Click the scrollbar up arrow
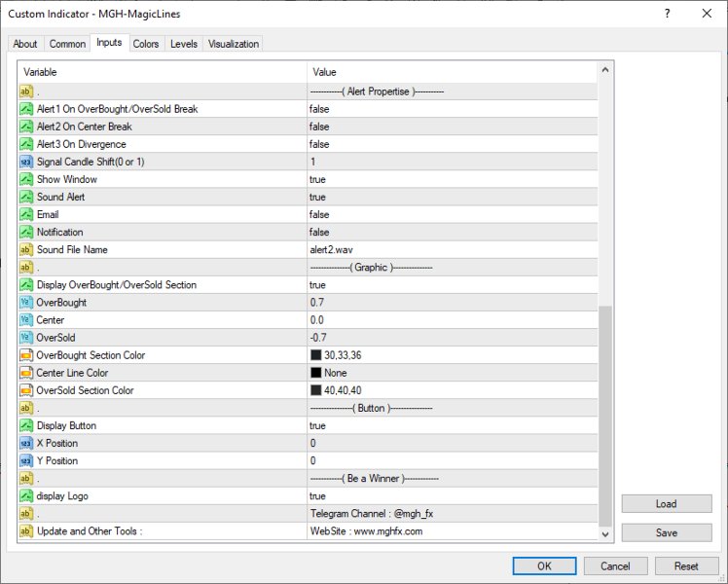This screenshot has height=584, width=728. (605, 70)
